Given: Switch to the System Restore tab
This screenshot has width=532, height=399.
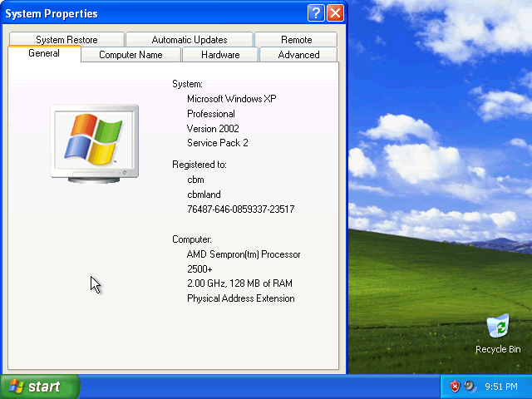Looking at the screenshot, I should (x=66, y=40).
